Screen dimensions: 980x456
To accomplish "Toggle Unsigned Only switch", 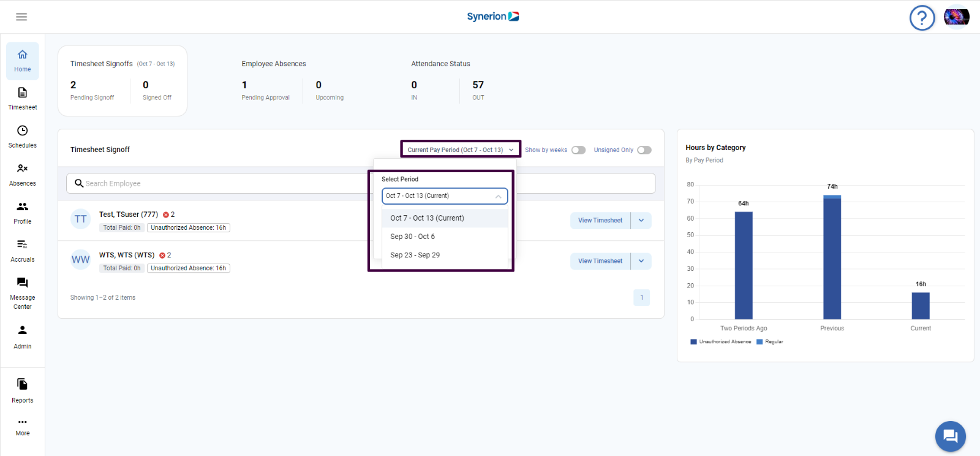I will (644, 150).
